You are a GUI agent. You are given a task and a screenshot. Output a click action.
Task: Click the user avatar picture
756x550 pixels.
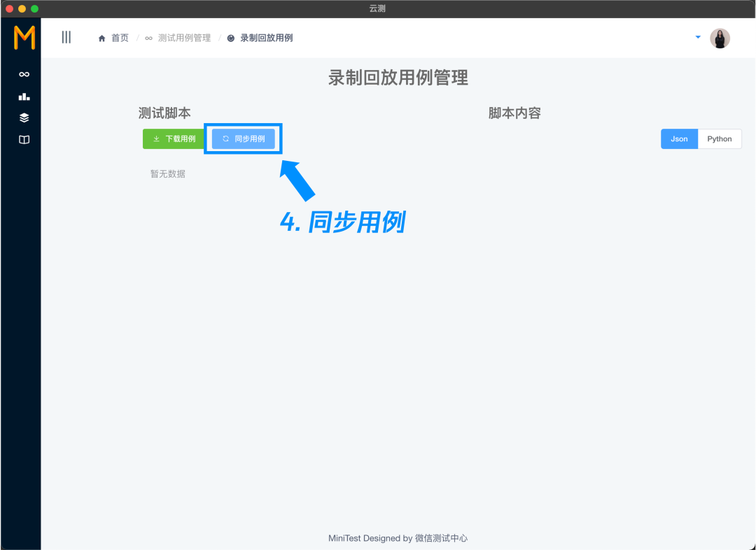point(720,38)
